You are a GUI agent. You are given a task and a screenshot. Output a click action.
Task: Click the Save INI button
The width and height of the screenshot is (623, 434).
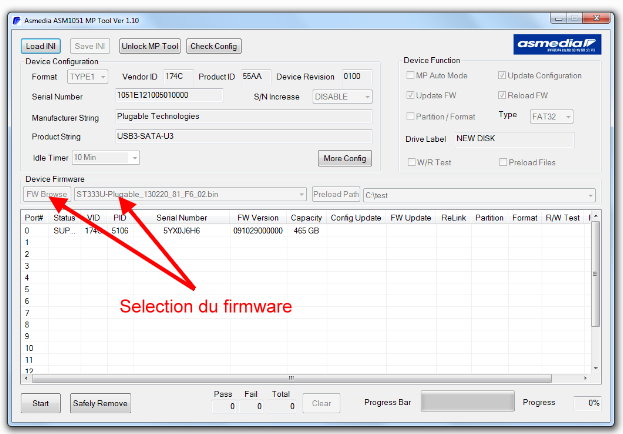coord(90,46)
